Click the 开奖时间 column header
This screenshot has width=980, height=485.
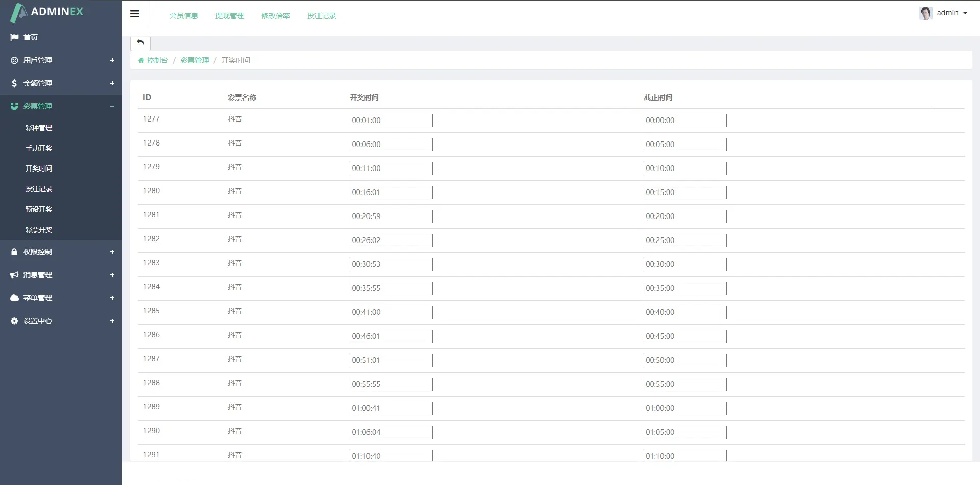pos(364,98)
